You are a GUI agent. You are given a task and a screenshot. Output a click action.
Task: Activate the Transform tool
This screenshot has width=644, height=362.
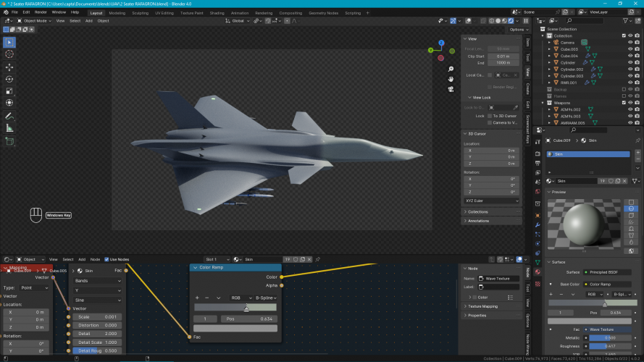(9, 103)
